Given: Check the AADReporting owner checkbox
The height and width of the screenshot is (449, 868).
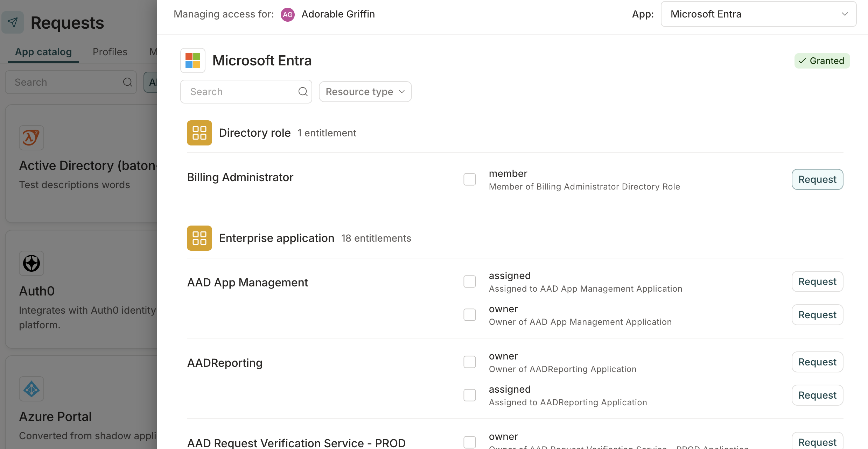Looking at the screenshot, I should pos(470,362).
